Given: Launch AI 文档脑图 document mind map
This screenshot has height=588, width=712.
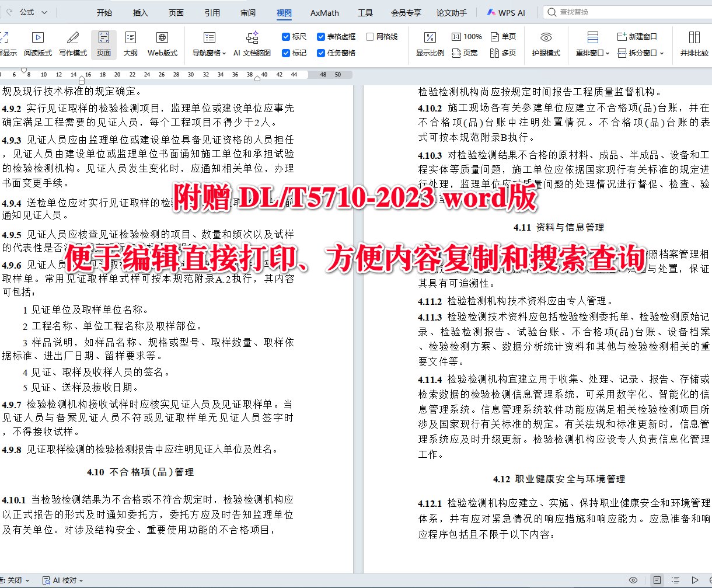Looking at the screenshot, I should [252, 44].
